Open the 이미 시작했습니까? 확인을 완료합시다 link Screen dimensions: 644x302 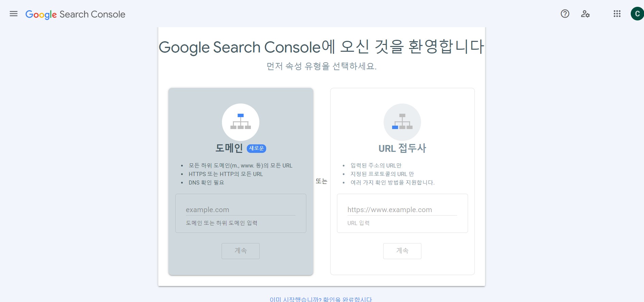[321, 299]
